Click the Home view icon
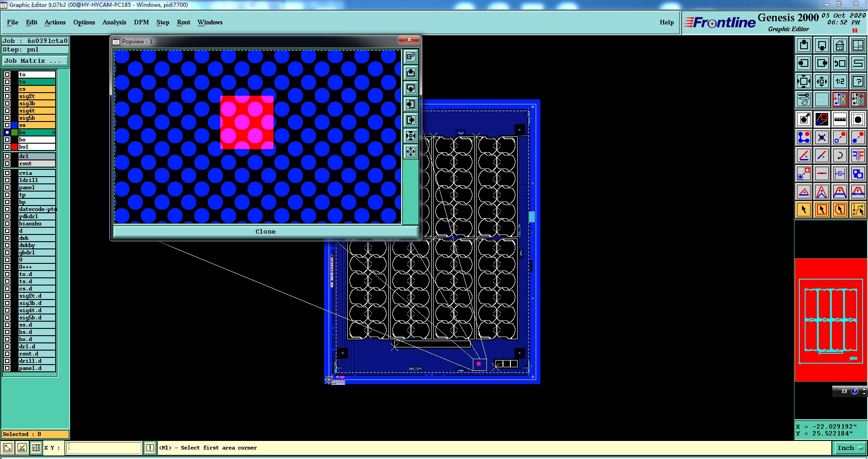Screen dimensions: 868x459 point(840,45)
